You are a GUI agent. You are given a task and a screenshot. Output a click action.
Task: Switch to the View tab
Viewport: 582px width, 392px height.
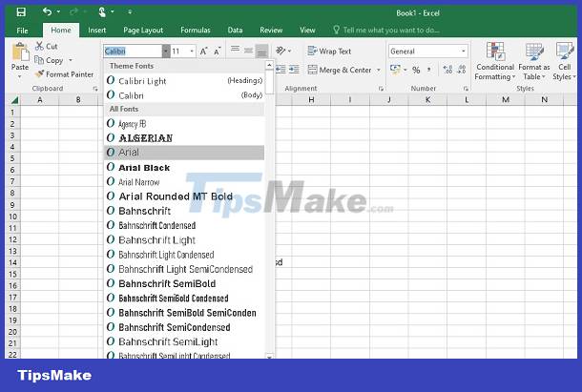click(x=307, y=31)
